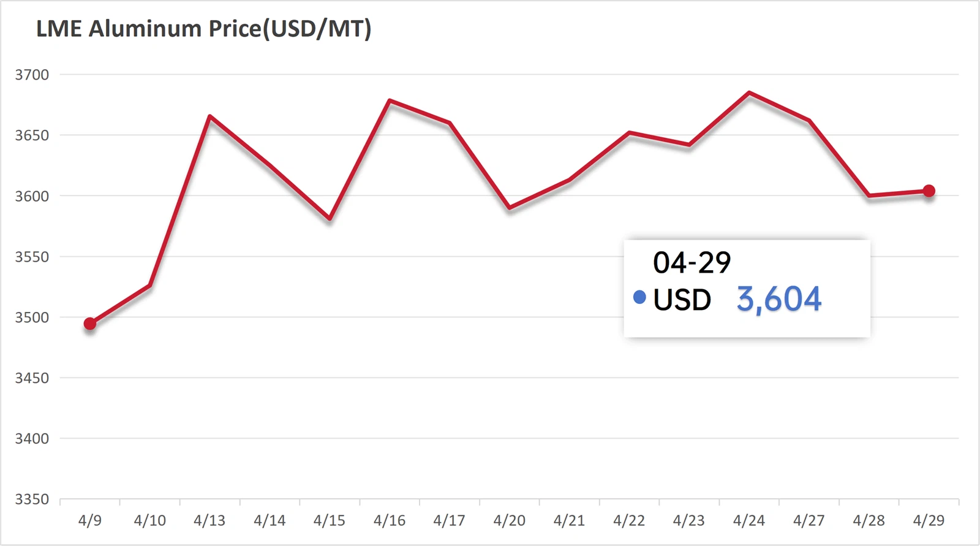
Task: Click the 4/17 x-axis date label
Action: click(449, 521)
